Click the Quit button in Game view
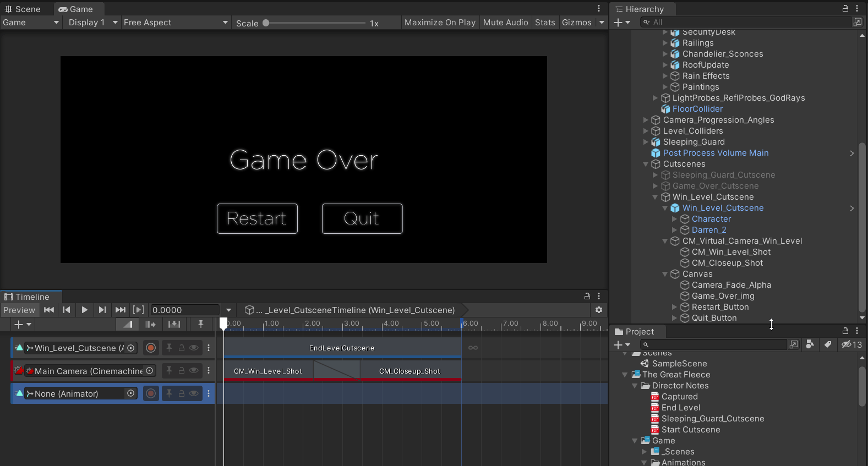Screen dimensions: 868x466 (362, 218)
